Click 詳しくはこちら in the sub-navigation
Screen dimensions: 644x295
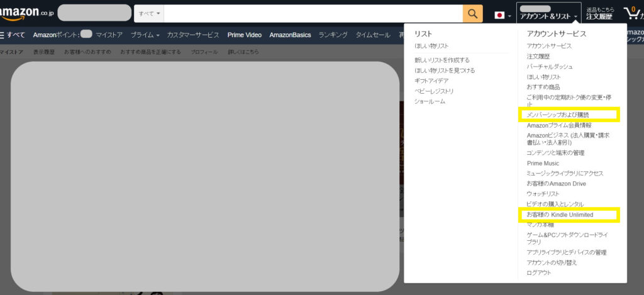[x=243, y=52]
